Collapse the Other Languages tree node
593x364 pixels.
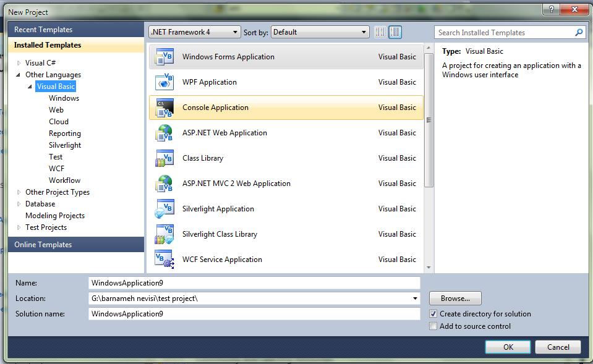tap(18, 75)
